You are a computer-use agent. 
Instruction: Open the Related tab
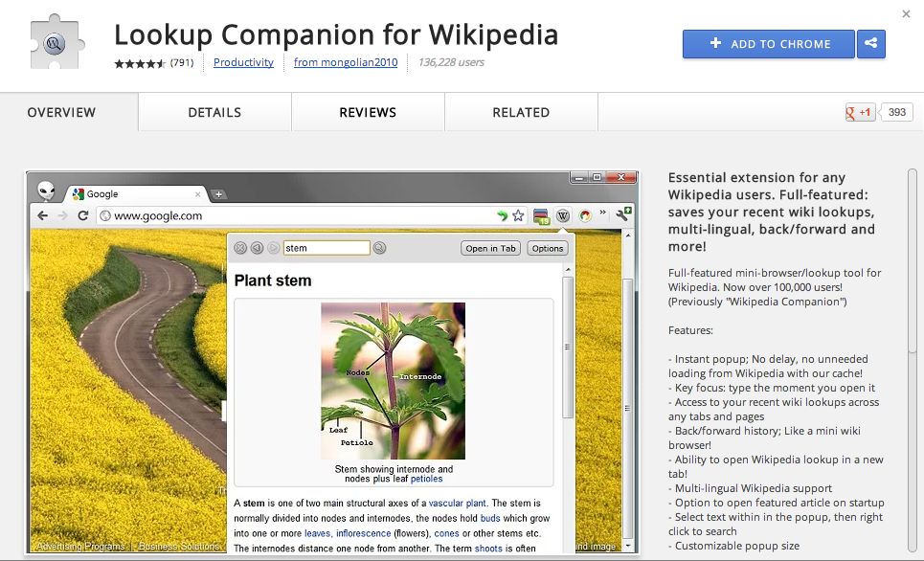tap(521, 113)
